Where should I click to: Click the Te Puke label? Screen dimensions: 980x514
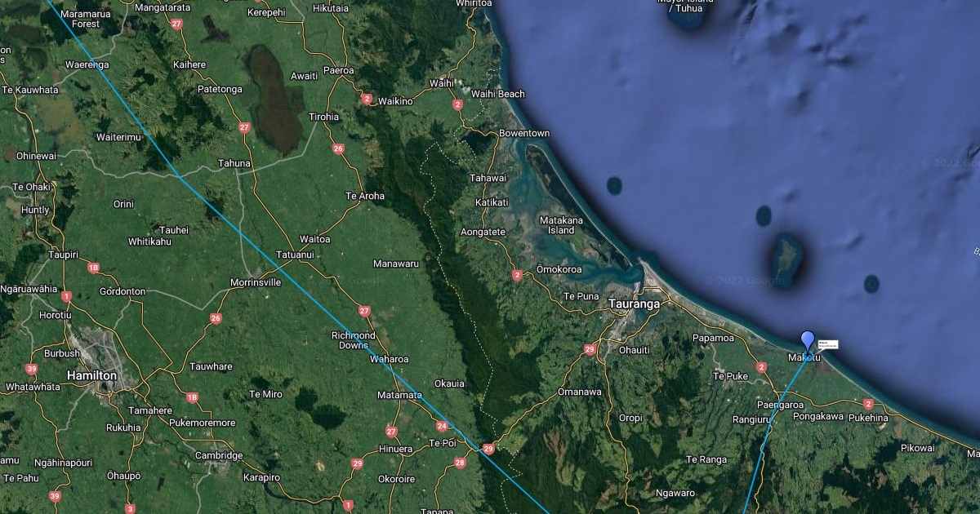(x=730, y=376)
